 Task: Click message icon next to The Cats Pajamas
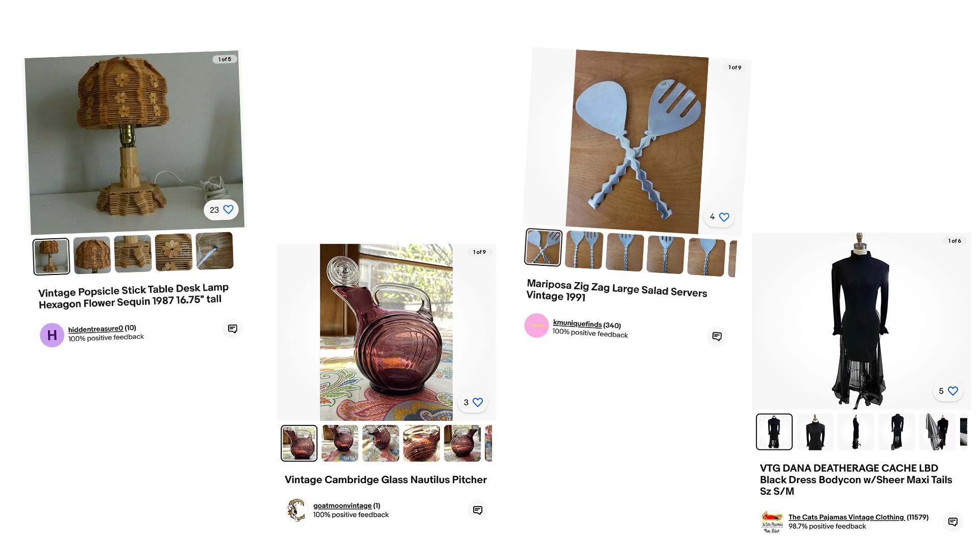pyautogui.click(x=952, y=521)
